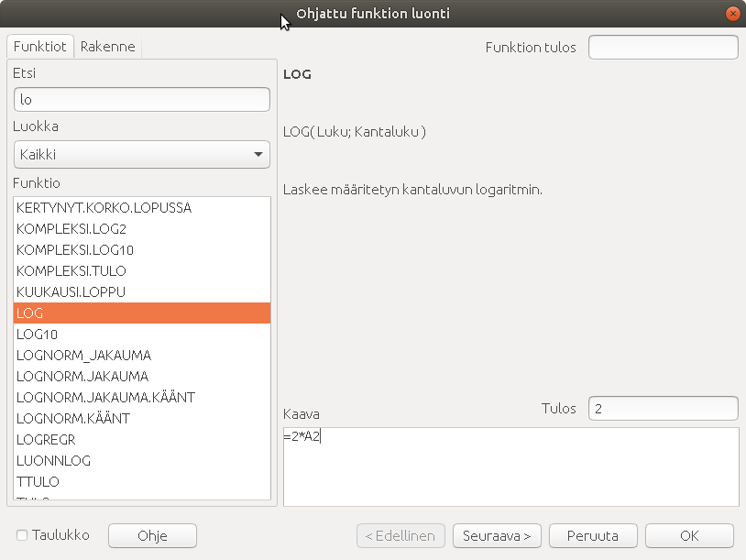Select the Funktiot tab
The image size is (746, 560).
click(x=40, y=46)
